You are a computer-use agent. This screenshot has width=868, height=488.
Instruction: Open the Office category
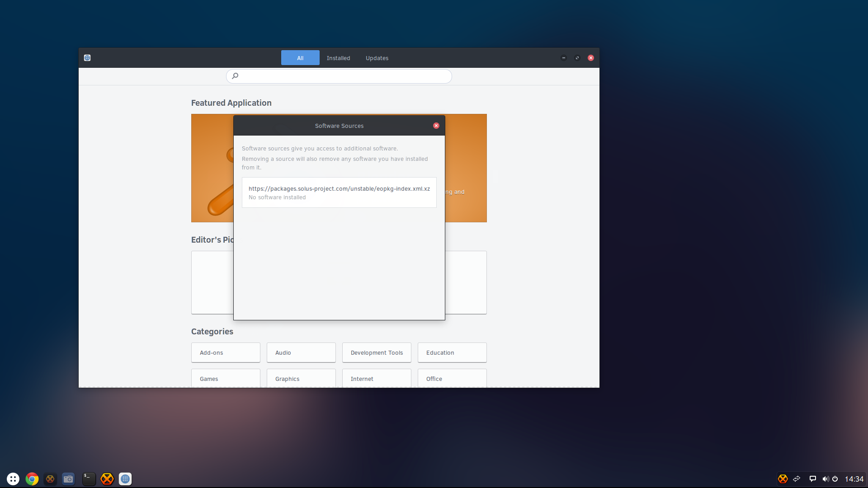(452, 378)
